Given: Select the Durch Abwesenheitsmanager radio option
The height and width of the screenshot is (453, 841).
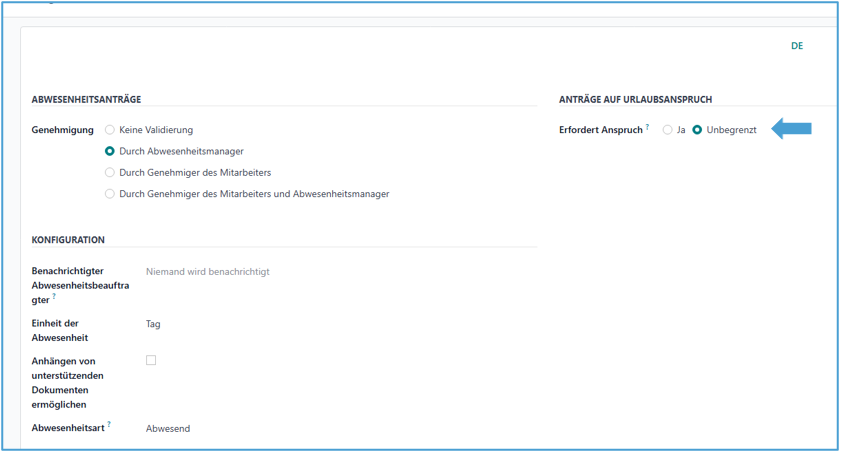Looking at the screenshot, I should tap(110, 151).
